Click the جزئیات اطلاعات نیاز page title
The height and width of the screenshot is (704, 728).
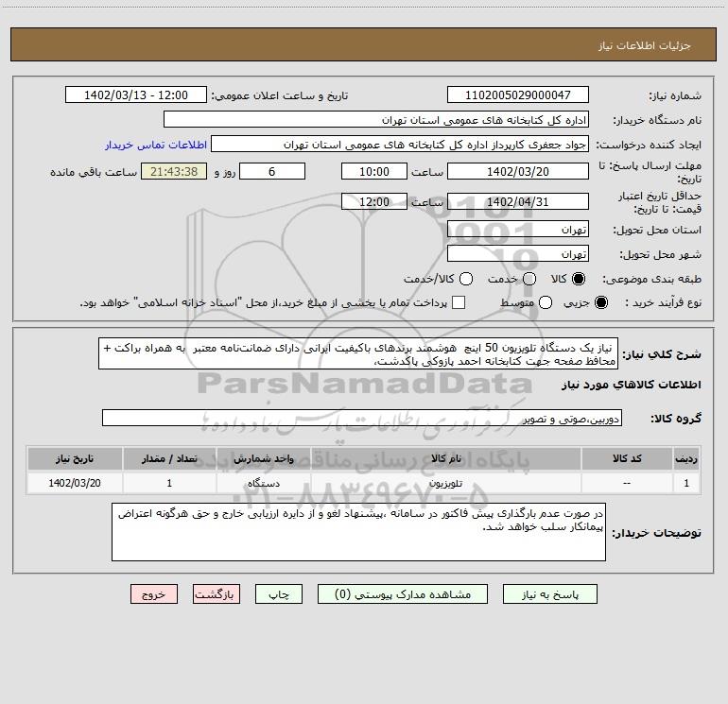(645, 45)
